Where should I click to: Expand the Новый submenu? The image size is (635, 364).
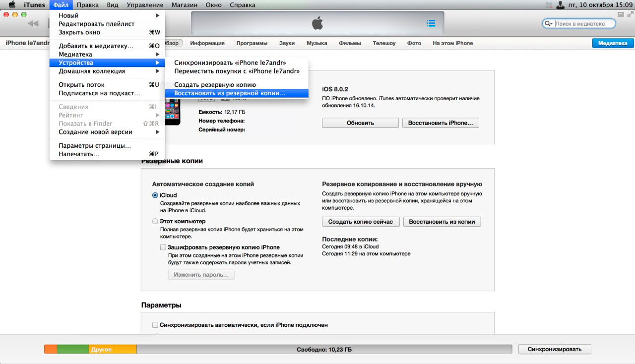point(107,15)
